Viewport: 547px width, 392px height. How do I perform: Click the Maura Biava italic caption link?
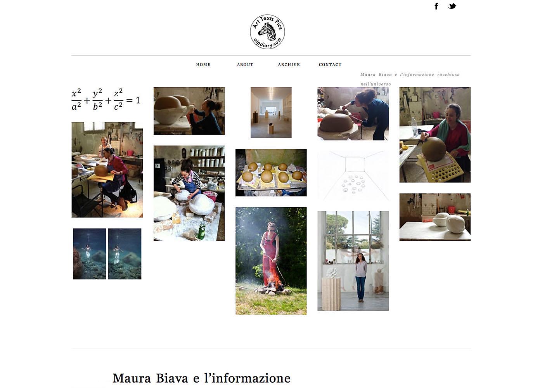pos(410,79)
